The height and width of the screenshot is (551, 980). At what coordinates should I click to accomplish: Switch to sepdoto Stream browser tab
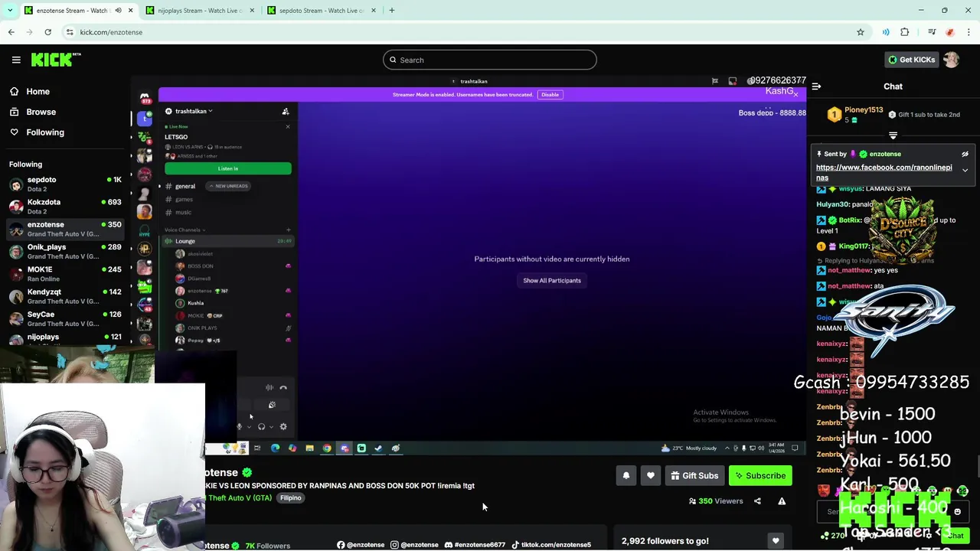322,11
